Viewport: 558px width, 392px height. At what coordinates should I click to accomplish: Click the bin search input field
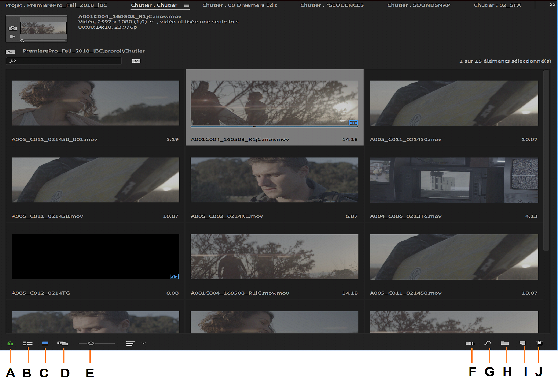tap(66, 61)
